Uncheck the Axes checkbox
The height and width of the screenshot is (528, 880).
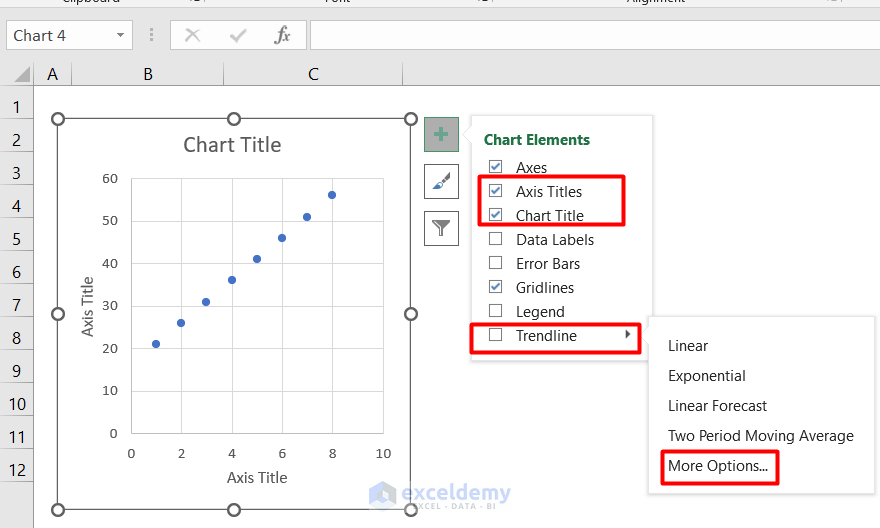(x=495, y=167)
